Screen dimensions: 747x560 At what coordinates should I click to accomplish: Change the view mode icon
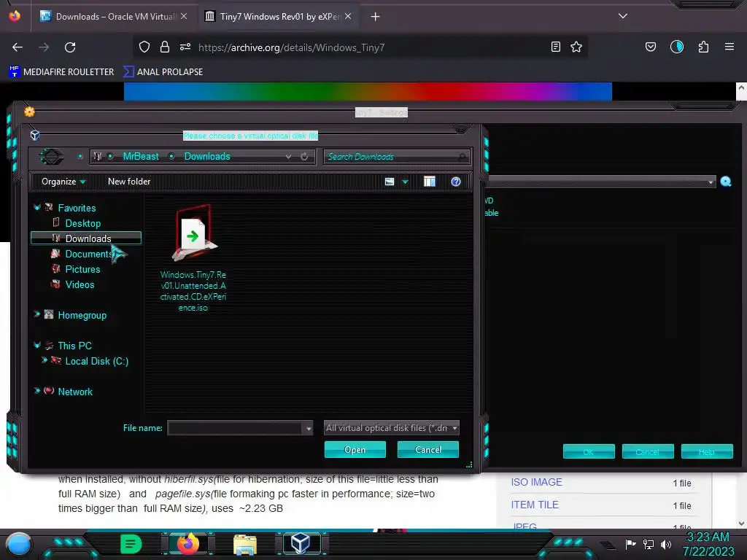click(x=390, y=182)
